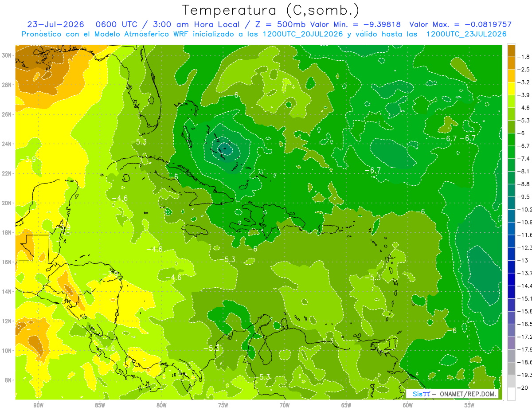Click the 85W longitude axis label
The image size is (532, 411).
pyautogui.click(x=100, y=405)
